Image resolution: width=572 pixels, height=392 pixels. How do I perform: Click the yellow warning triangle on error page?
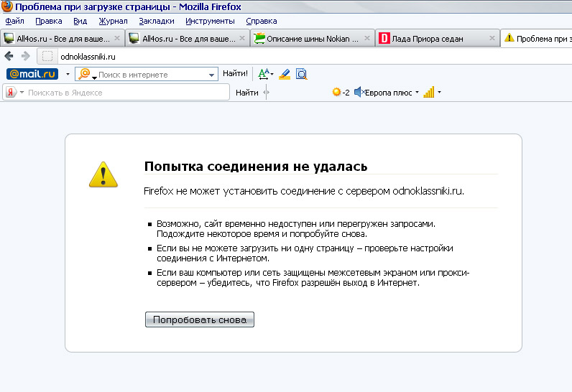tap(103, 174)
